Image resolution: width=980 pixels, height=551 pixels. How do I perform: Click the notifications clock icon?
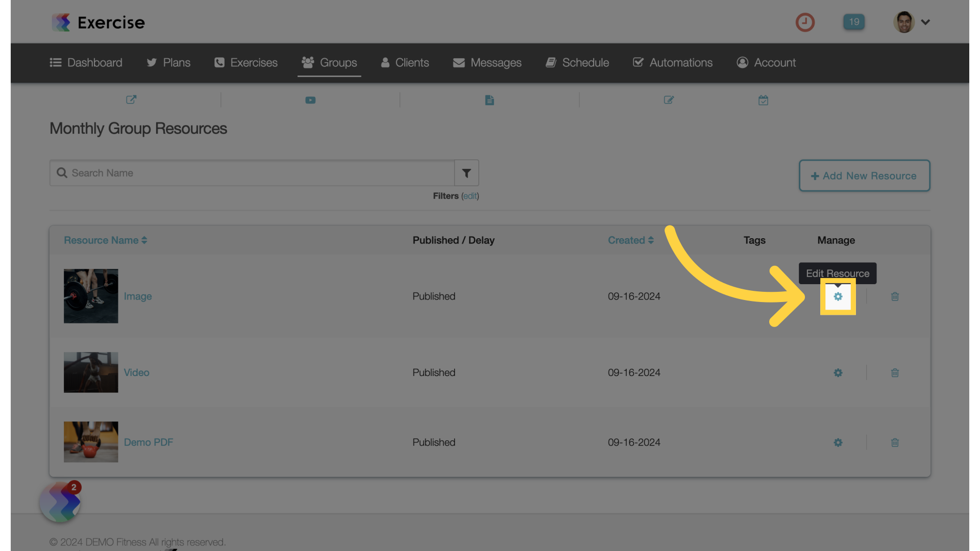805,21
